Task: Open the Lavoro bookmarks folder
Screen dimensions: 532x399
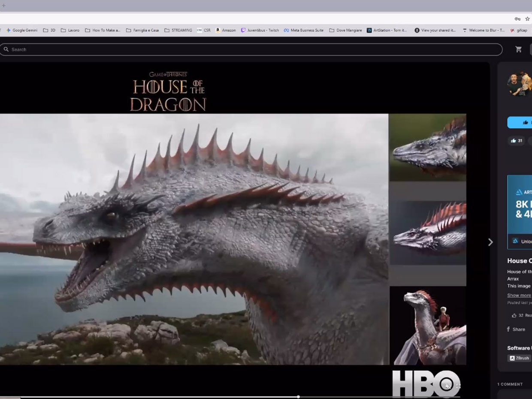Action: point(70,30)
